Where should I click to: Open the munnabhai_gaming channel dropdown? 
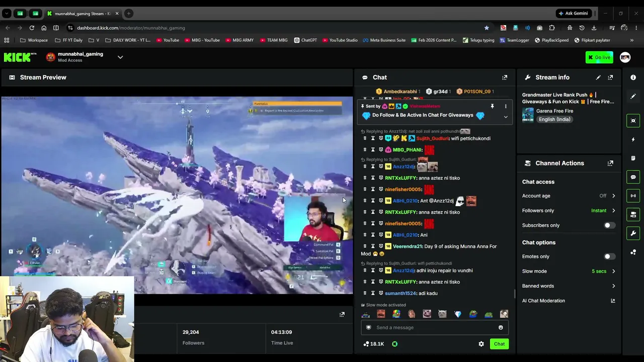click(120, 57)
